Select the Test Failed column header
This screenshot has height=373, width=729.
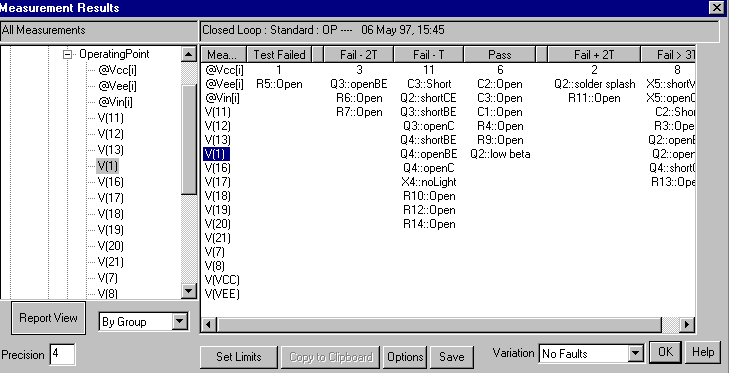pos(279,54)
